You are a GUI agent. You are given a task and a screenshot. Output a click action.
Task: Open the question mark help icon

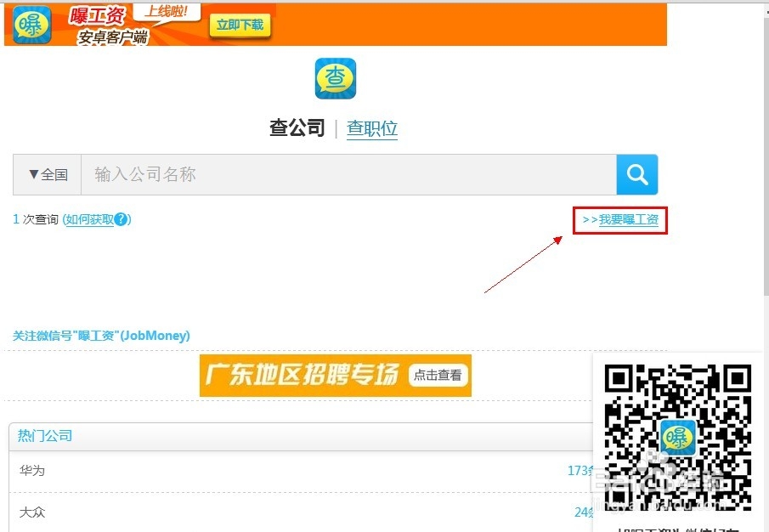coord(121,219)
